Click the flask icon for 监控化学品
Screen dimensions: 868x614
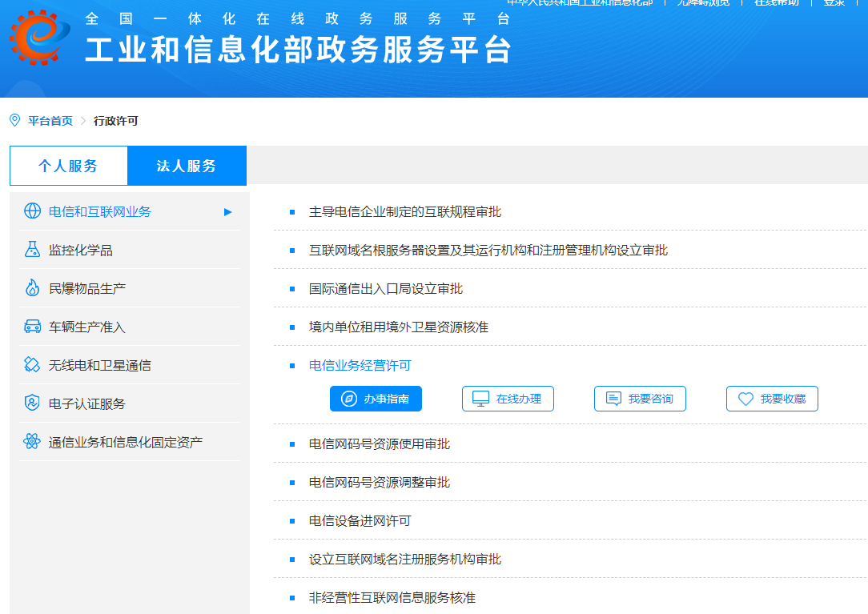32,249
